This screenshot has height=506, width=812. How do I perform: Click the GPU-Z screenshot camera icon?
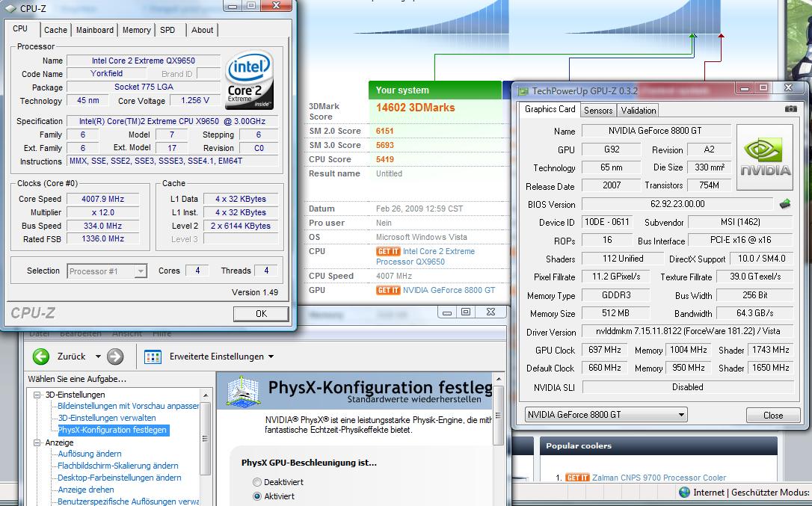pyautogui.click(x=790, y=109)
